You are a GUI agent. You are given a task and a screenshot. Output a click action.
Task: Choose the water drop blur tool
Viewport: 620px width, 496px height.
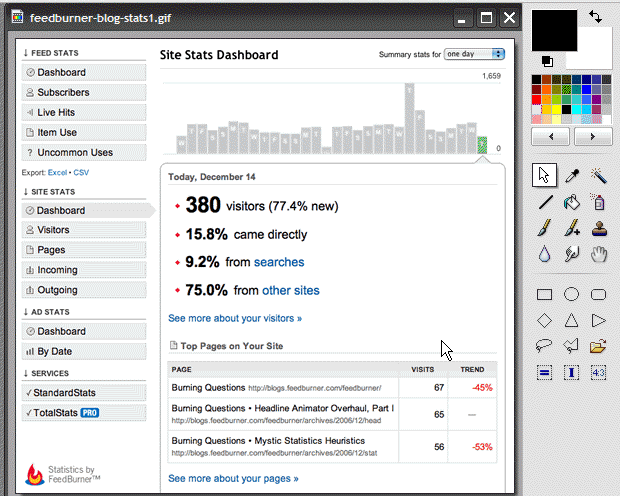(x=544, y=254)
